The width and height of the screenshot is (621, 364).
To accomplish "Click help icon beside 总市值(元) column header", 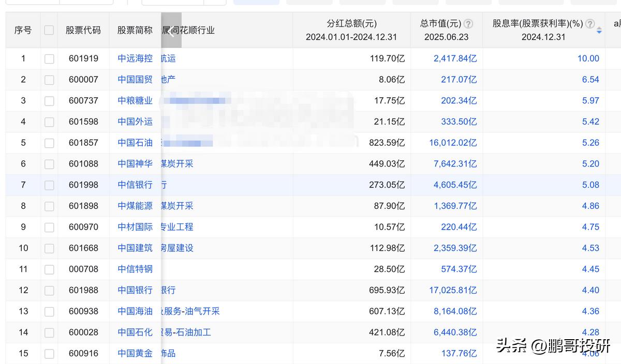I will point(468,24).
